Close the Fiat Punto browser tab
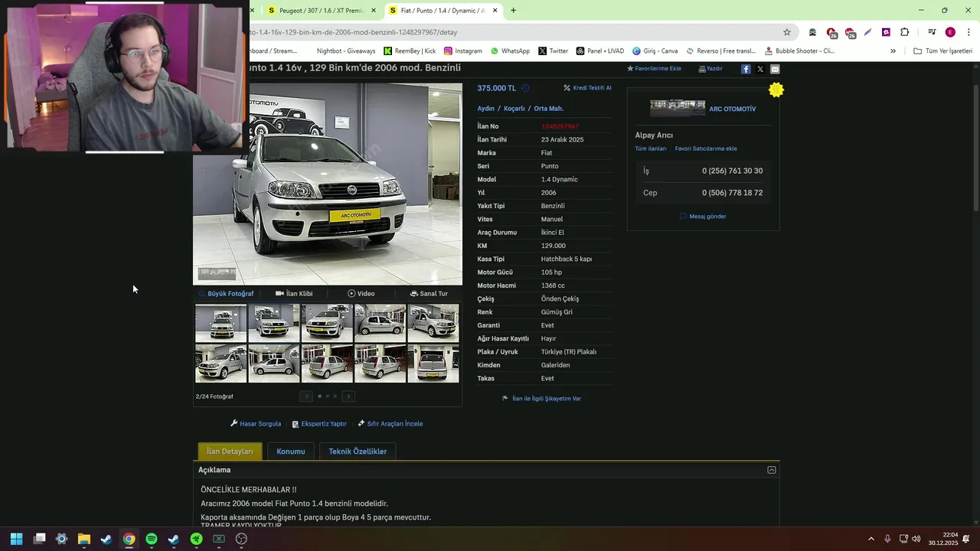 [495, 11]
